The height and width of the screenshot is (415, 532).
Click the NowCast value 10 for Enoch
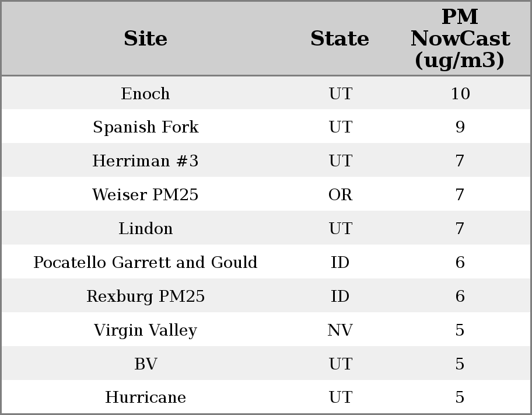[460, 93]
